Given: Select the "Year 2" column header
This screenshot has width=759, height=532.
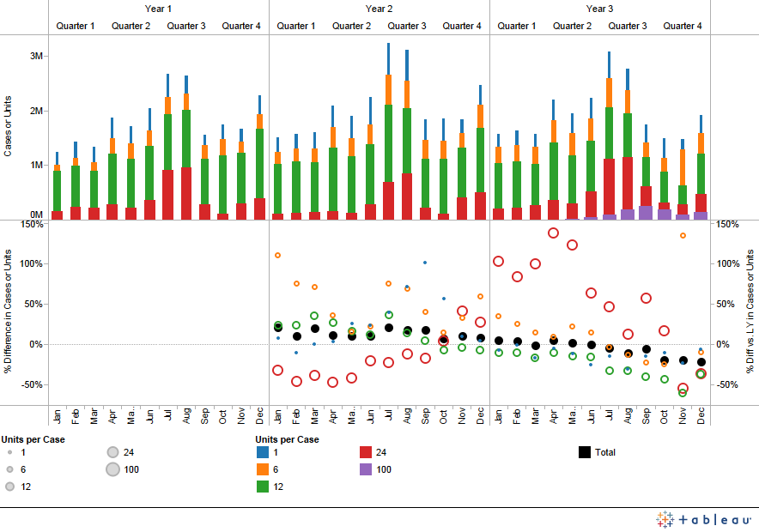Looking at the screenshot, I should [379, 9].
